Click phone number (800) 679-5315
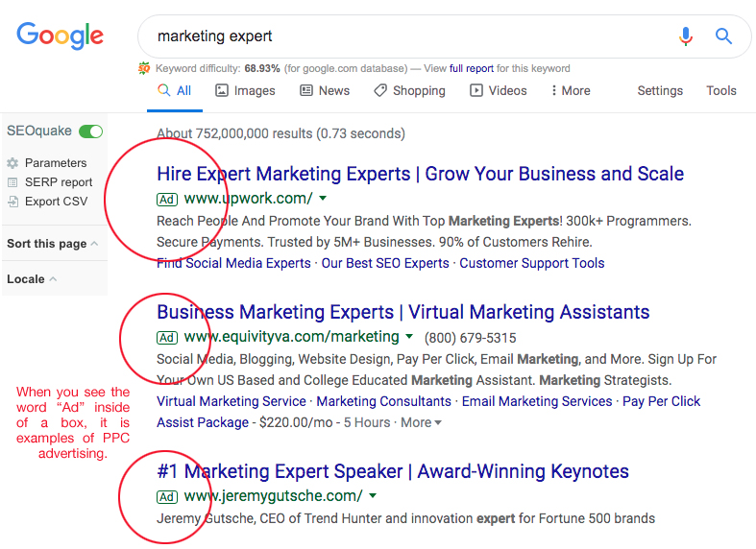This screenshot has width=756, height=549. 470,338
